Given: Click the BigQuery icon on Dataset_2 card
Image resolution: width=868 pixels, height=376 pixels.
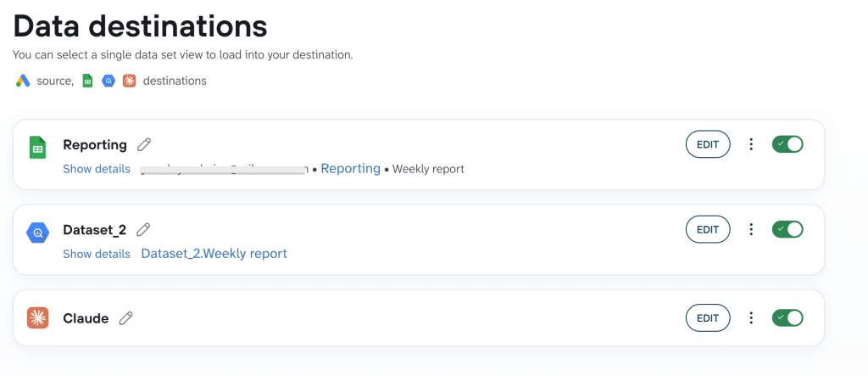Looking at the screenshot, I should (37, 233).
